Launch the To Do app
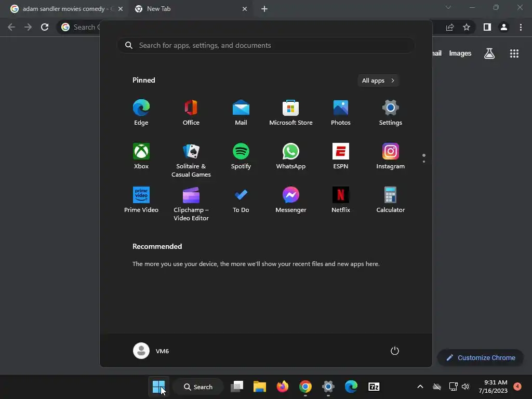 (241, 200)
